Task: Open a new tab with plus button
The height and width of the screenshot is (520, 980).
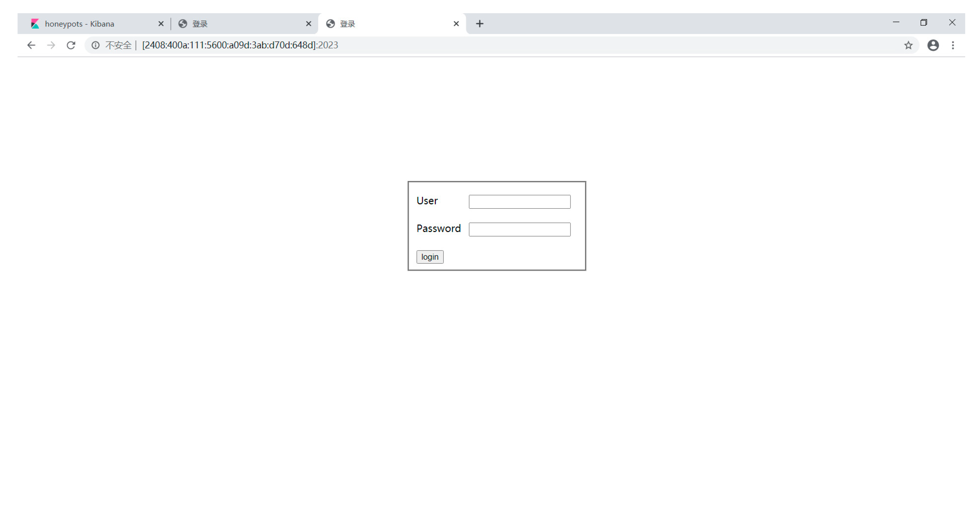Action: 479,24
